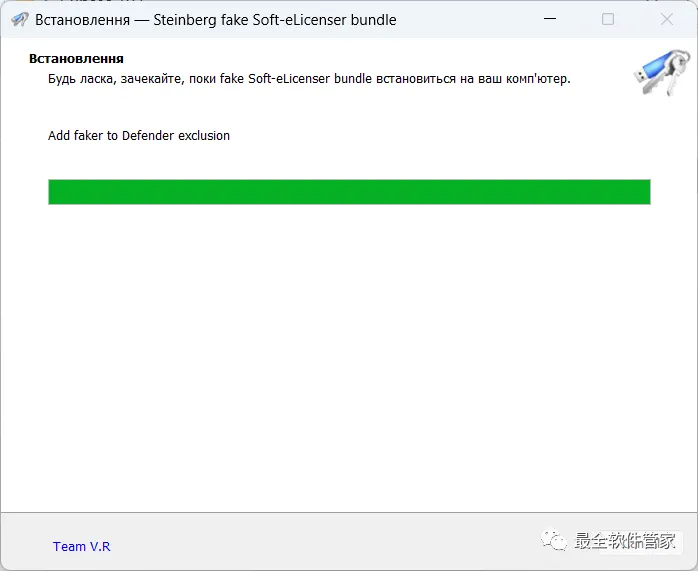Click the window title 'Steinberg fake Soft-eLicenser bundle'

pyautogui.click(x=275, y=20)
